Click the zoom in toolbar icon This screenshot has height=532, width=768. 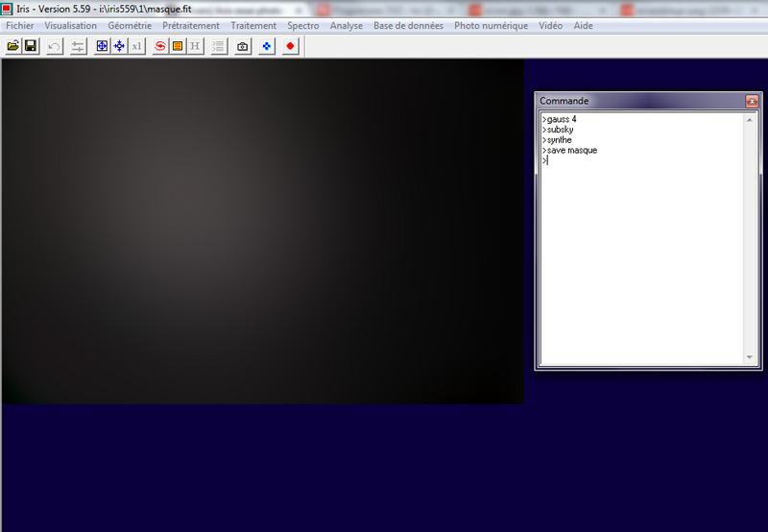[x=102, y=46]
